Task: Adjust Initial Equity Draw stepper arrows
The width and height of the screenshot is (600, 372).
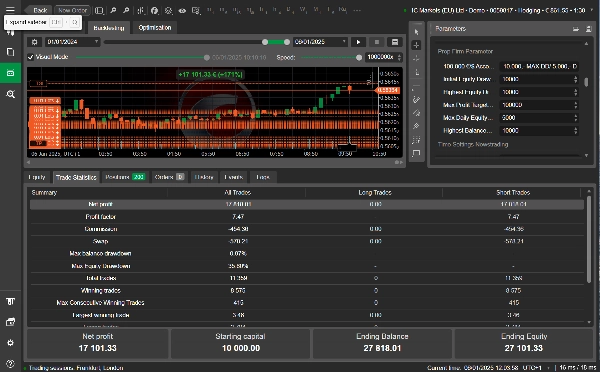Action: coord(576,79)
